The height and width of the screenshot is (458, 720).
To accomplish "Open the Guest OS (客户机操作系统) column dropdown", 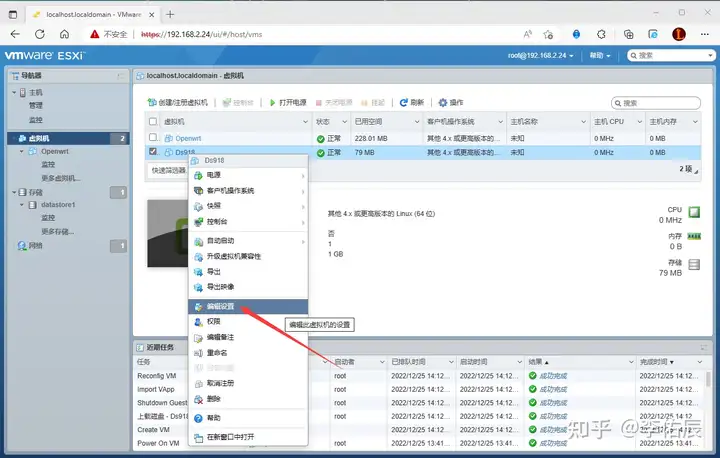I will pyautogui.click(x=501, y=122).
